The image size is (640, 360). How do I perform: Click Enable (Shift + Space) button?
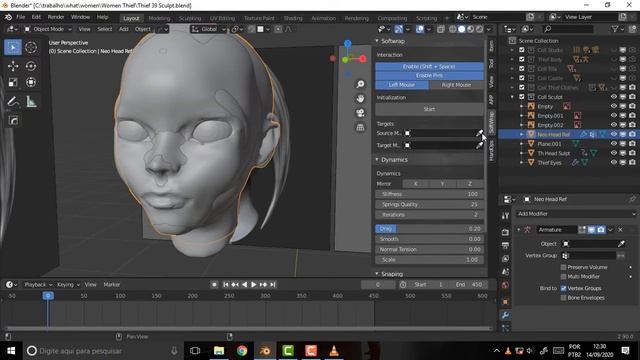[429, 66]
